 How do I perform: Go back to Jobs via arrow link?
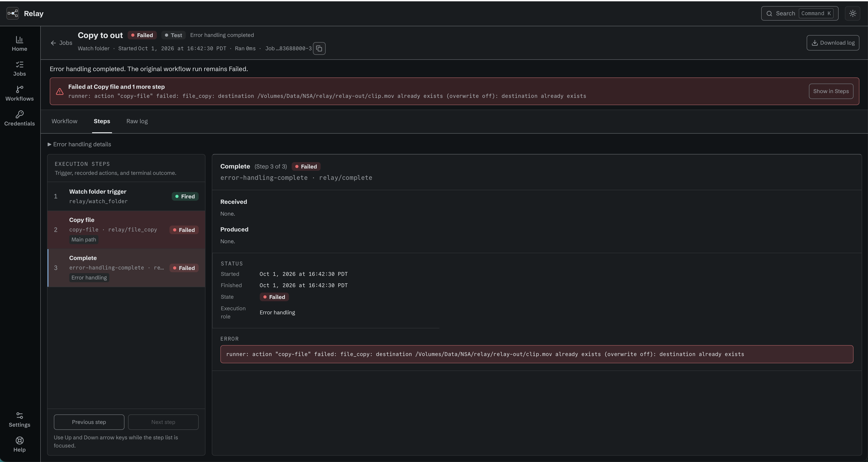point(61,43)
